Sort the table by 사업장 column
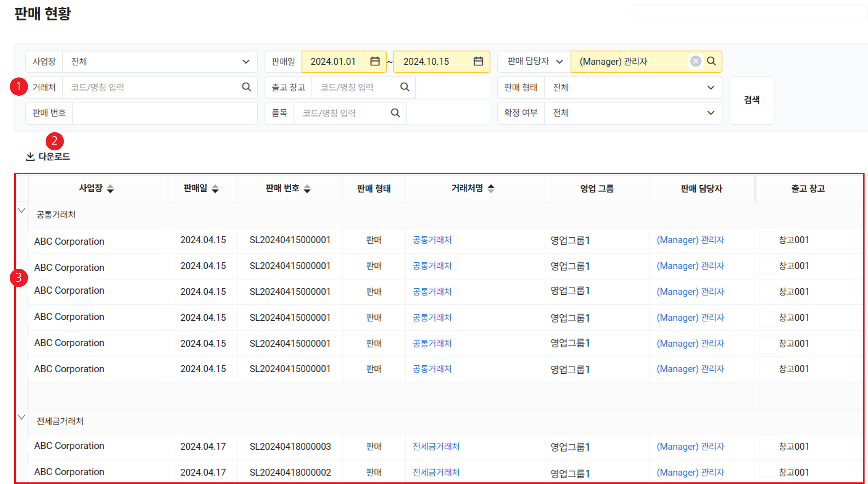The width and height of the screenshot is (868, 484). (110, 189)
